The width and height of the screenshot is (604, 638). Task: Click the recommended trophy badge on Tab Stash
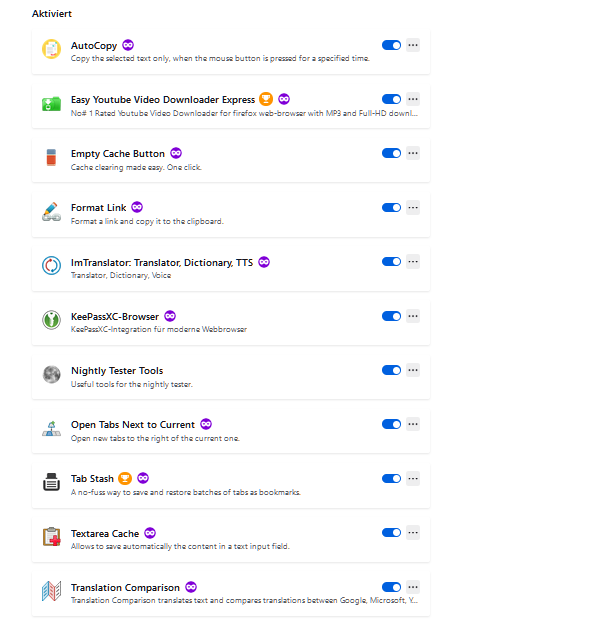coord(125,478)
